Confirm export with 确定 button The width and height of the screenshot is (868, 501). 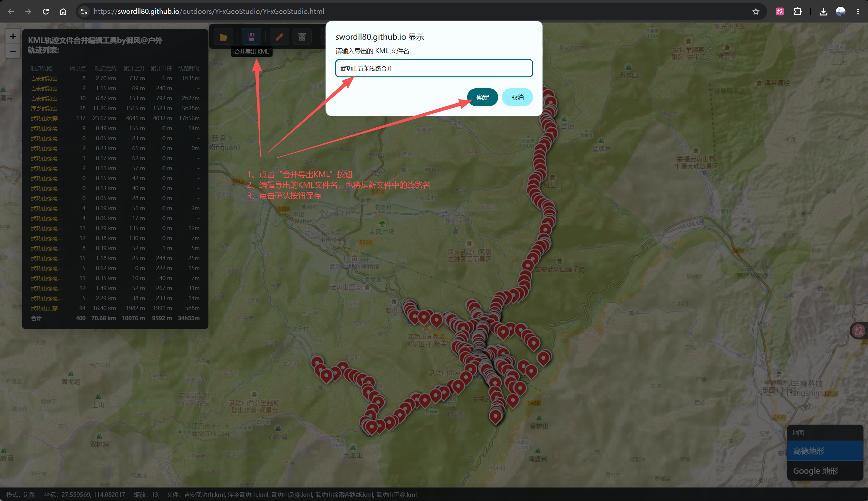(x=482, y=97)
